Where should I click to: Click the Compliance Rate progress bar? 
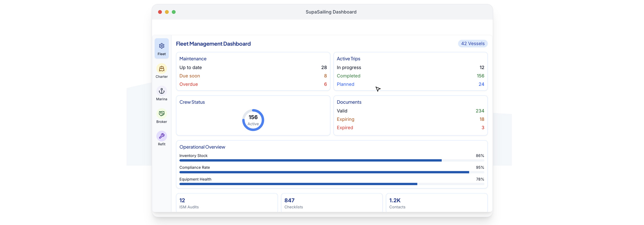click(332, 172)
